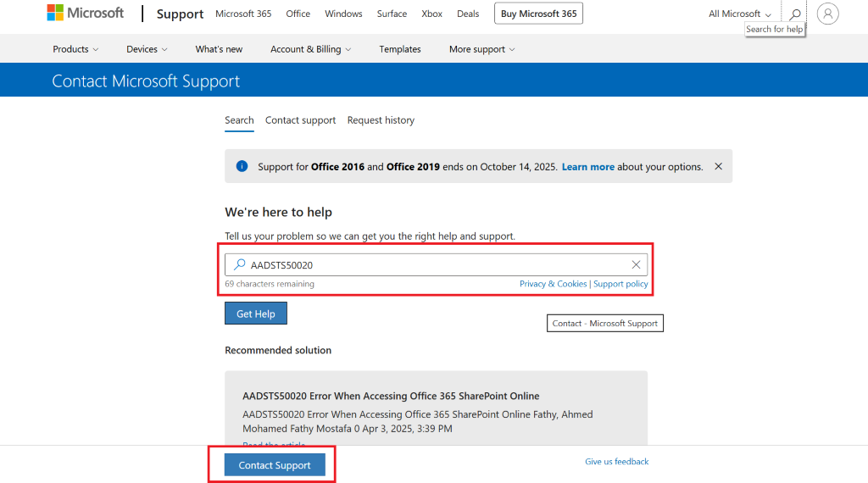Viewport: 868px width, 483px height.
Task: Click the Contact Support button
Action: [275, 464]
